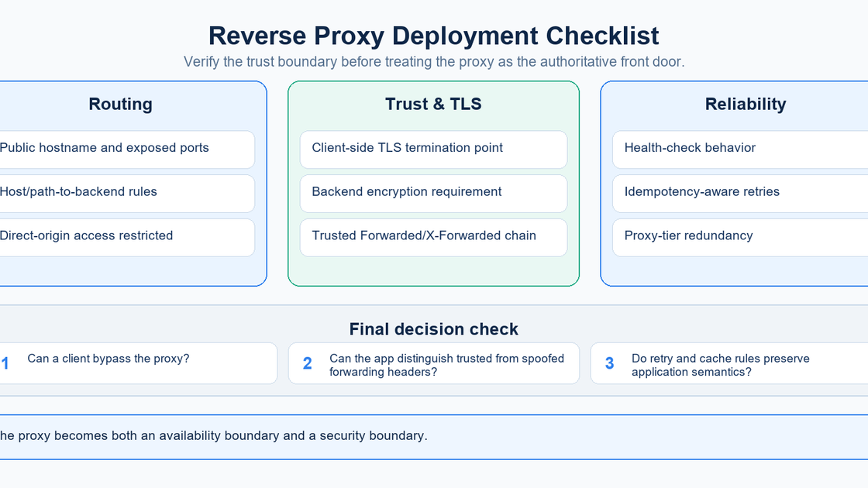
Task: Click the number 3 step badge
Action: tap(609, 363)
